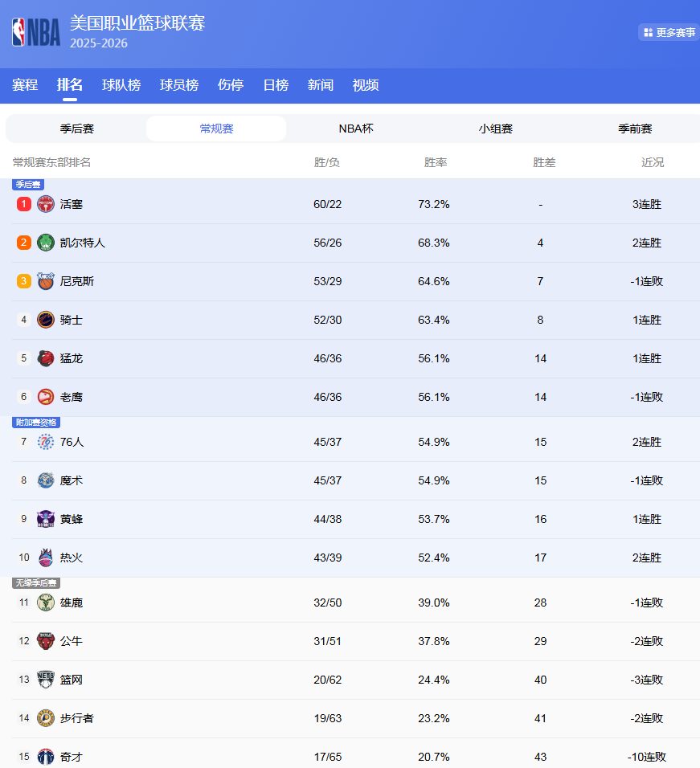Click the 步行者 team logo

(46, 718)
